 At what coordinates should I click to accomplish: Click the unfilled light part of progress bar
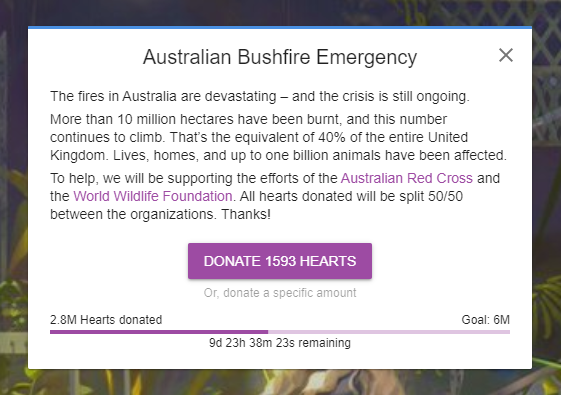tap(389, 332)
